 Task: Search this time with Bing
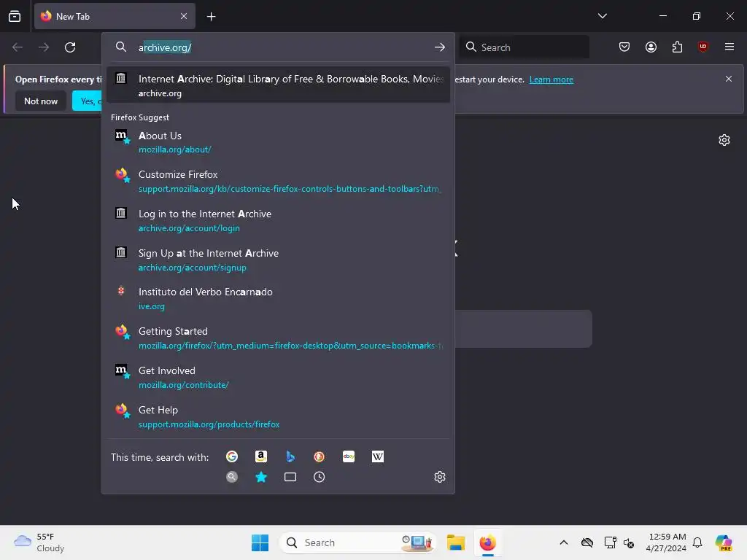tap(290, 456)
